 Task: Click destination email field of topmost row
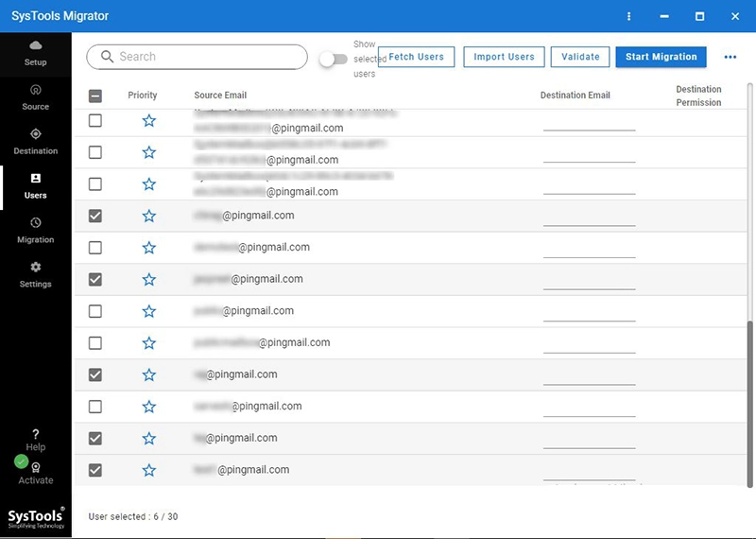[589, 124]
